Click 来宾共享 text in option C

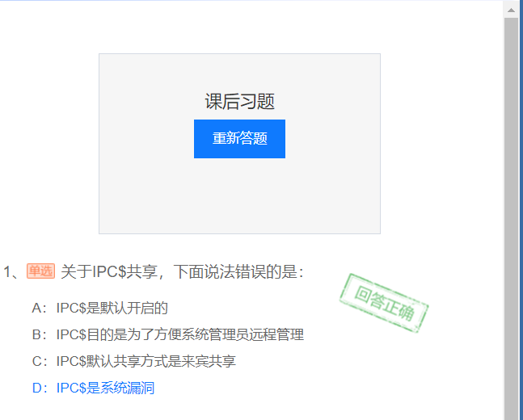pyautogui.click(x=209, y=361)
